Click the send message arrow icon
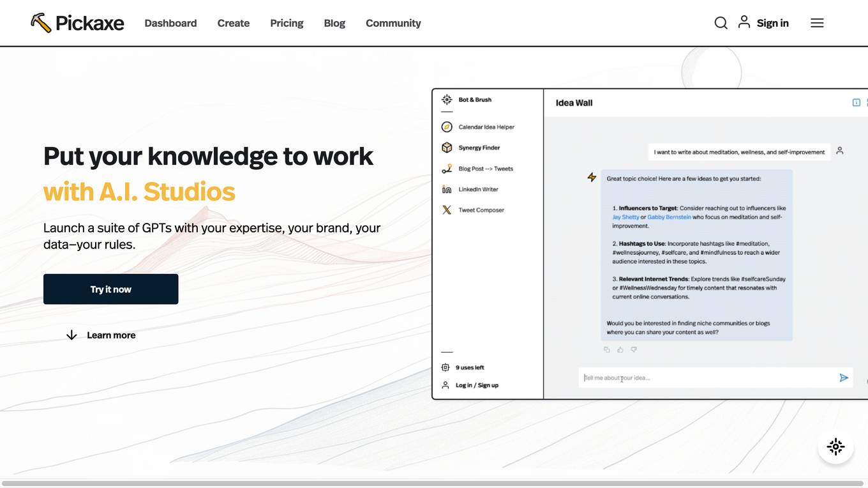This screenshot has width=868, height=488. 844,377
